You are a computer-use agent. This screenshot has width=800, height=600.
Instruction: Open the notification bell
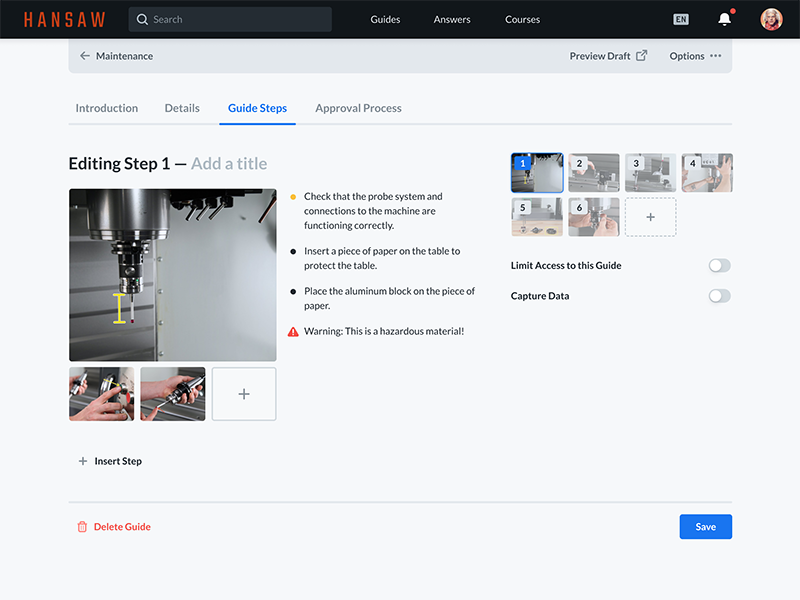coord(724,19)
